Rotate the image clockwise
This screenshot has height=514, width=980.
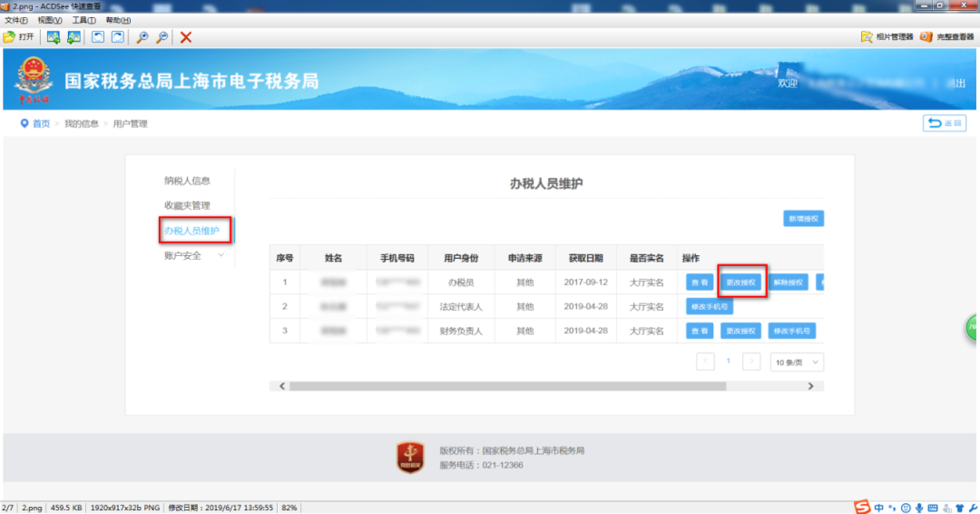pos(117,37)
